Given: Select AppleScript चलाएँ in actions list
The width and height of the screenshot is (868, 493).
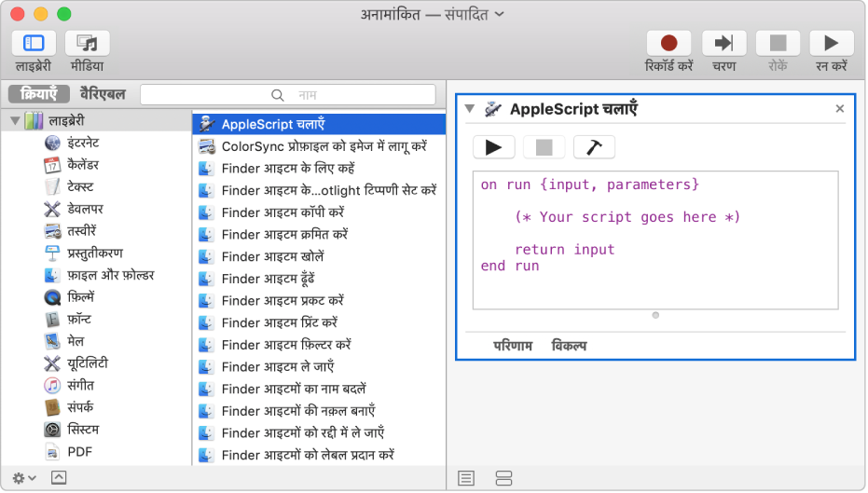Looking at the screenshot, I should tap(319, 124).
